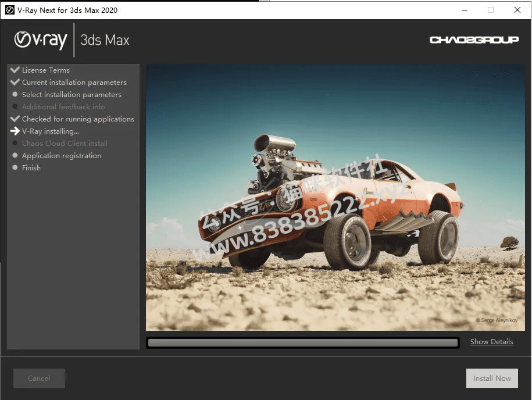Click bullet beside Additional feedback info
532x400 pixels.
15,106
